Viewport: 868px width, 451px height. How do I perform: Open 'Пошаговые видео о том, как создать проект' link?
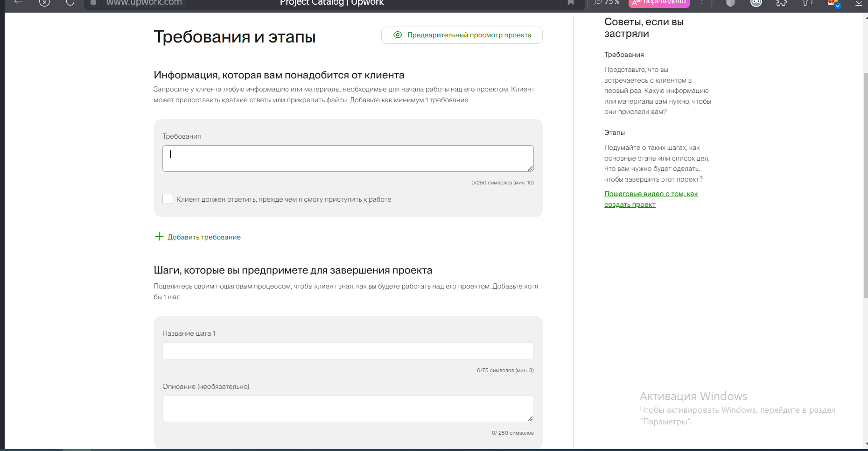(x=651, y=199)
